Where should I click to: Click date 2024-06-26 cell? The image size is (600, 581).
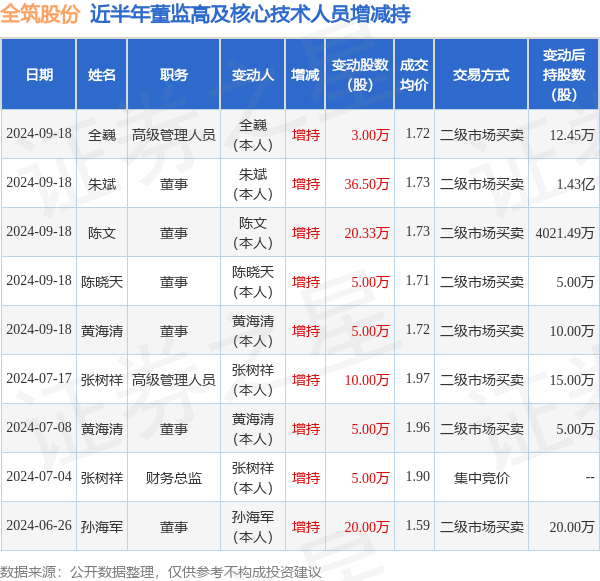click(39, 526)
